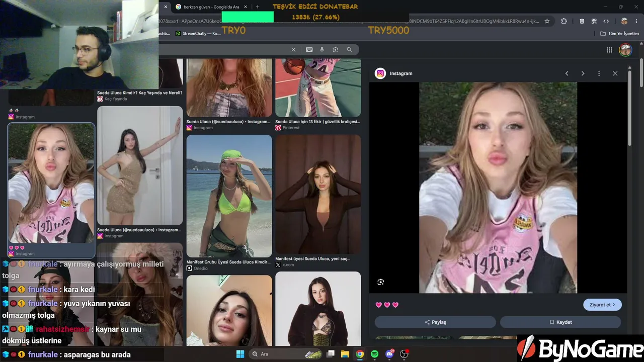The width and height of the screenshot is (644, 362).
Task: Click the grid extension icon in the toolbar
Action: click(x=594, y=21)
